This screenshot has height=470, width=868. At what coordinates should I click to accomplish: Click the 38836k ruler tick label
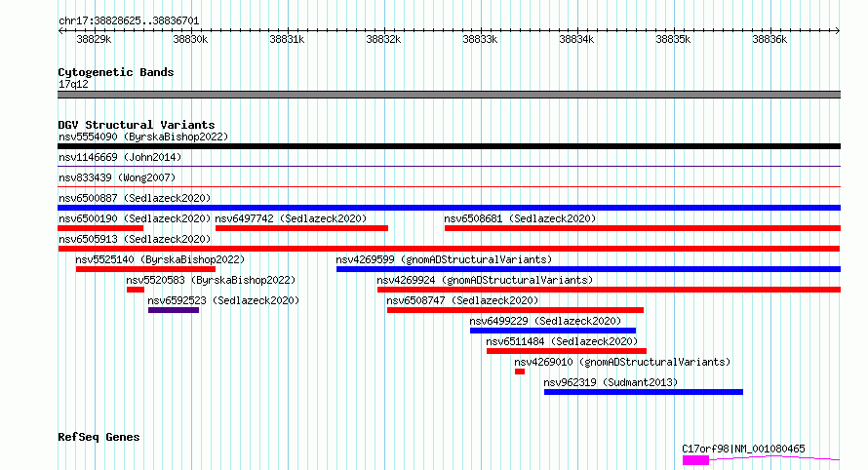click(x=769, y=39)
